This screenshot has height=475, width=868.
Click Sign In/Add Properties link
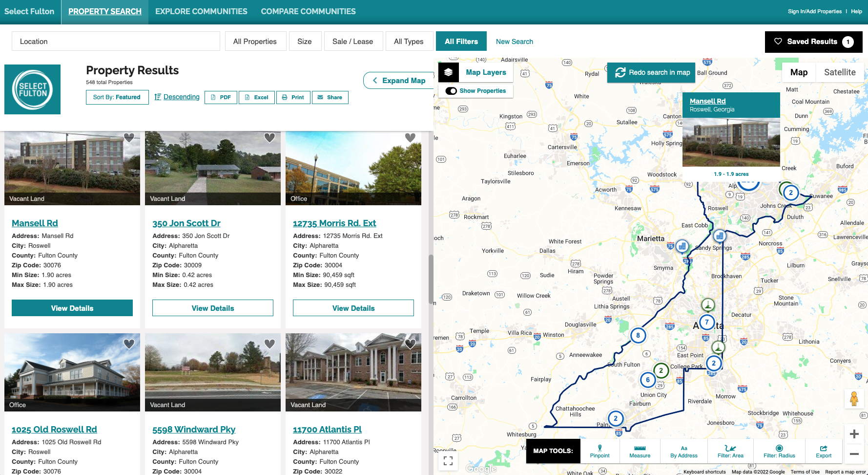[x=815, y=11]
